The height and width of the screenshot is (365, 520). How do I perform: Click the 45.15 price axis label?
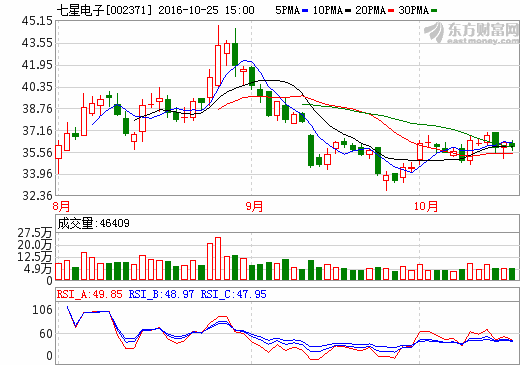37,21
